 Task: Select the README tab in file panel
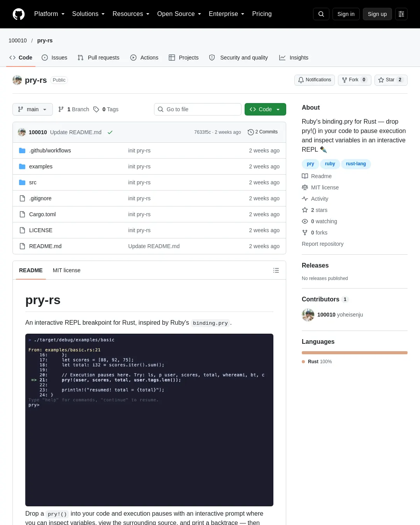pyautogui.click(x=31, y=270)
